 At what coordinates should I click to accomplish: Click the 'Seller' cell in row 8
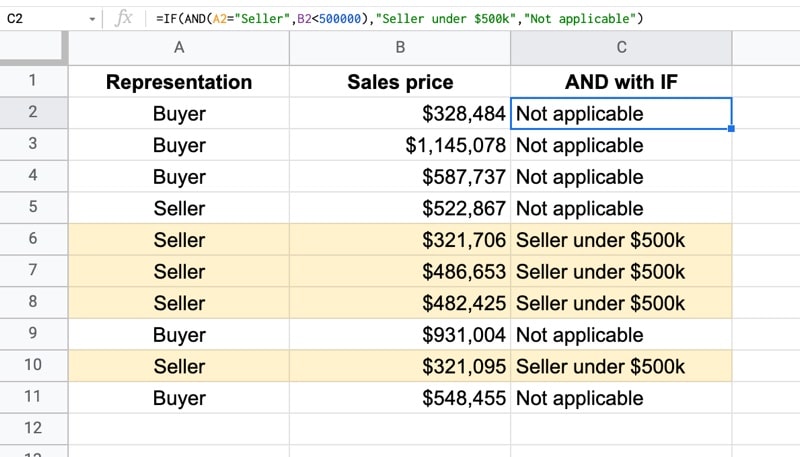pos(179,303)
